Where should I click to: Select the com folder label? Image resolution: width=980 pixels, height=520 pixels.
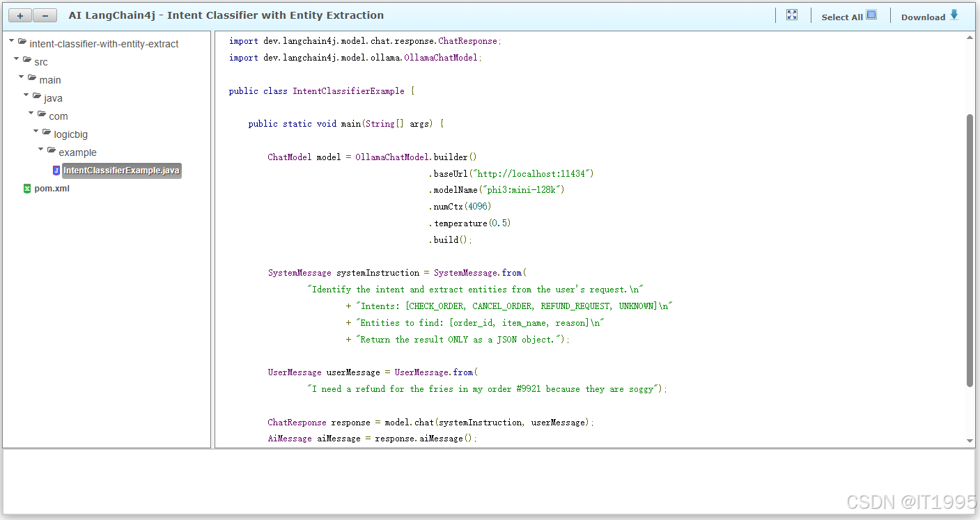tap(59, 116)
